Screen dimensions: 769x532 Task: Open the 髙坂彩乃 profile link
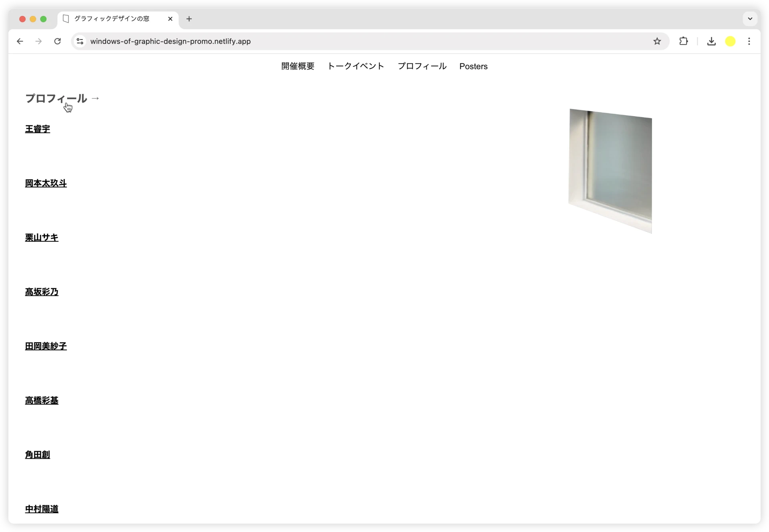pos(42,292)
